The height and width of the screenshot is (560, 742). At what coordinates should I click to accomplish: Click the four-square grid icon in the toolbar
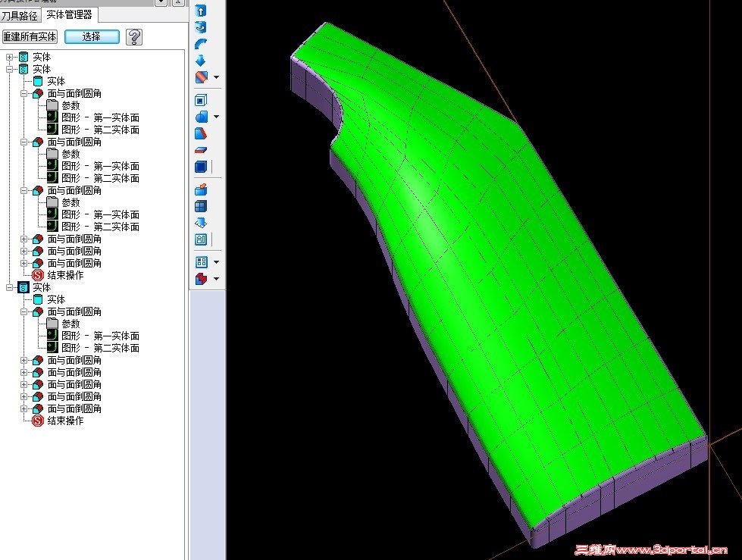pyautogui.click(x=201, y=262)
